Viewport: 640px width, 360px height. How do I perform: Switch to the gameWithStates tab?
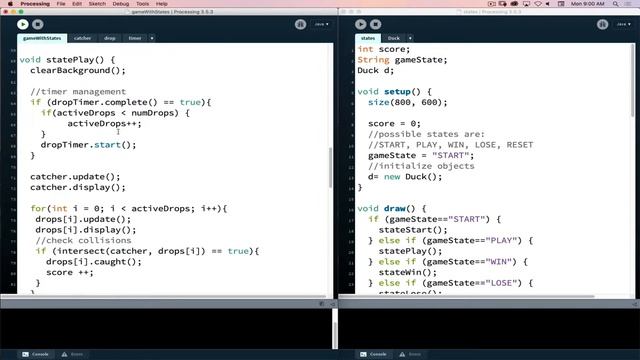click(x=42, y=38)
